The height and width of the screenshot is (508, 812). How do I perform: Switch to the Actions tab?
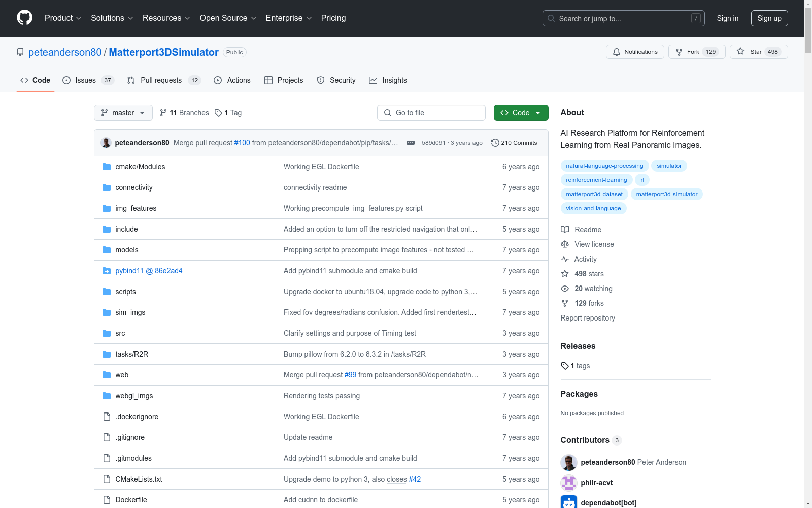point(232,80)
